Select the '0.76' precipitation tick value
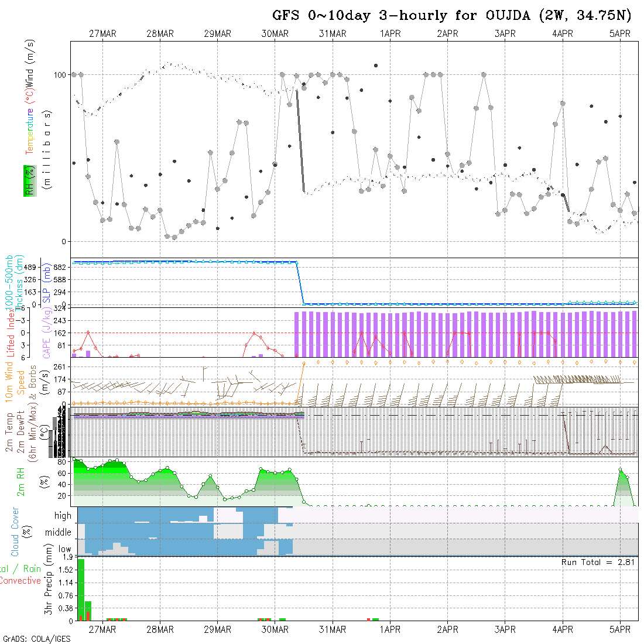Viewport: 644px width, 644px height. [x=66, y=595]
